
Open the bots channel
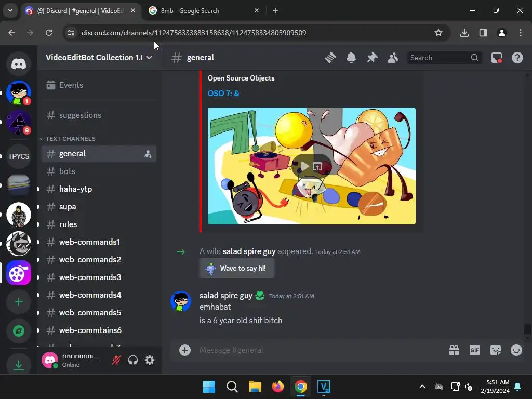(99, 171)
